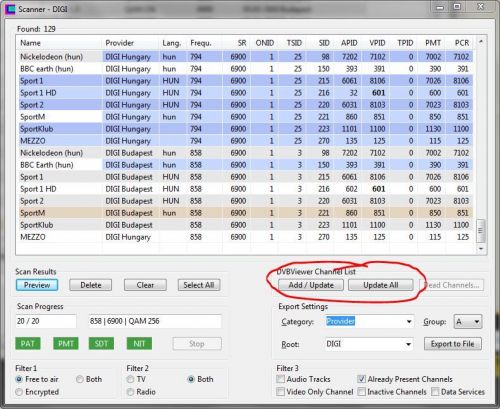
Task: Select Sport 2 row from DIGI Budapest
Action: tap(245, 201)
